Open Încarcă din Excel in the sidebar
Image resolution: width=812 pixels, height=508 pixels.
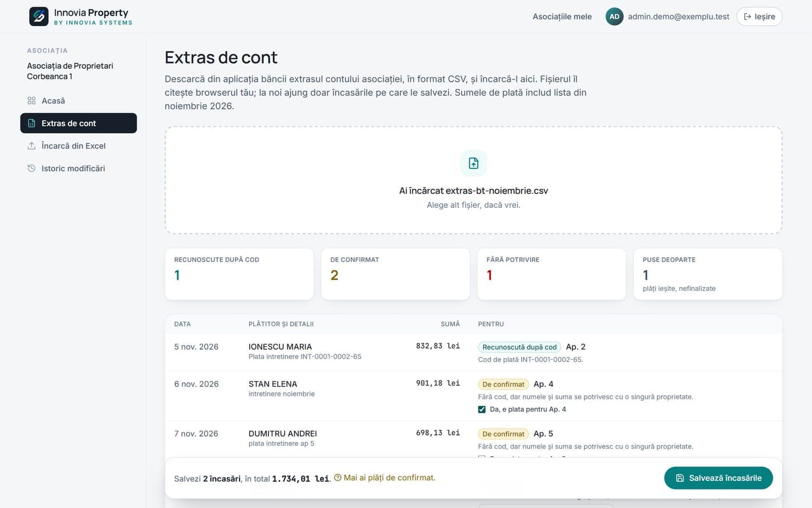78,146
